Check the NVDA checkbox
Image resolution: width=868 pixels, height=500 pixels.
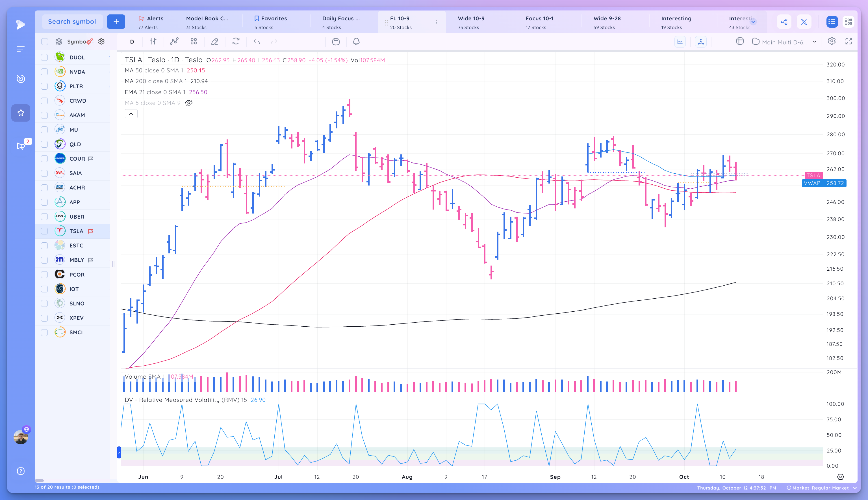click(44, 72)
